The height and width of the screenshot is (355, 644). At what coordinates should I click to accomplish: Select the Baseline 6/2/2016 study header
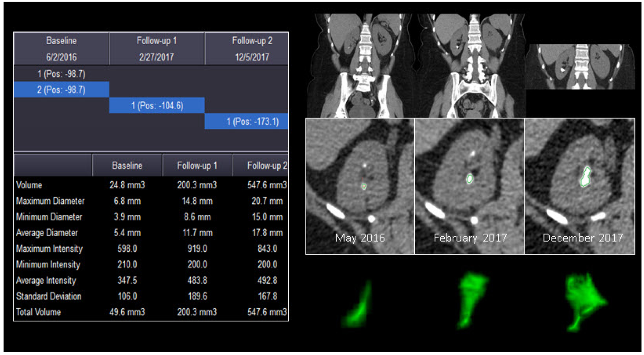pyautogui.click(x=61, y=49)
